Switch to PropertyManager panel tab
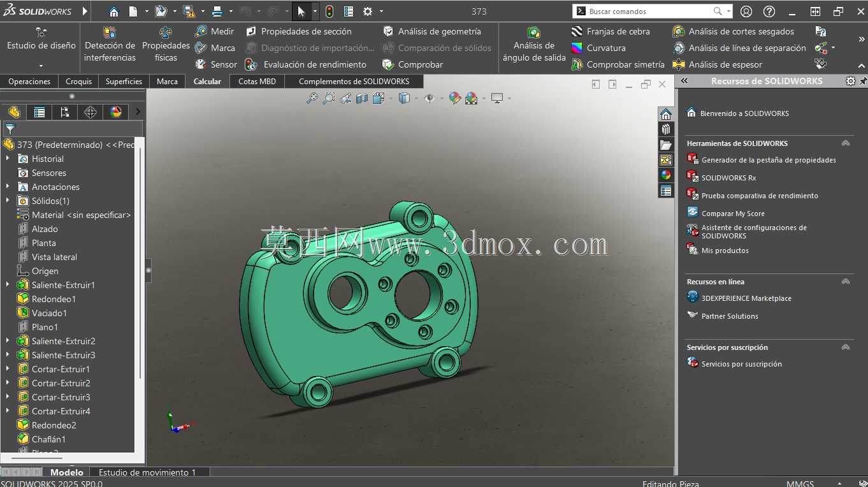The height and width of the screenshot is (487, 868). (x=40, y=112)
